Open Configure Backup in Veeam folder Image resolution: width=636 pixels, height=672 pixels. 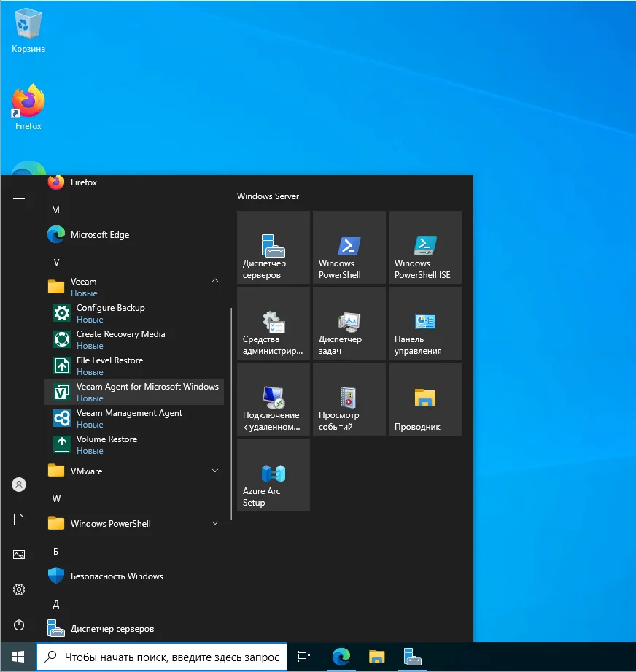pyautogui.click(x=134, y=313)
